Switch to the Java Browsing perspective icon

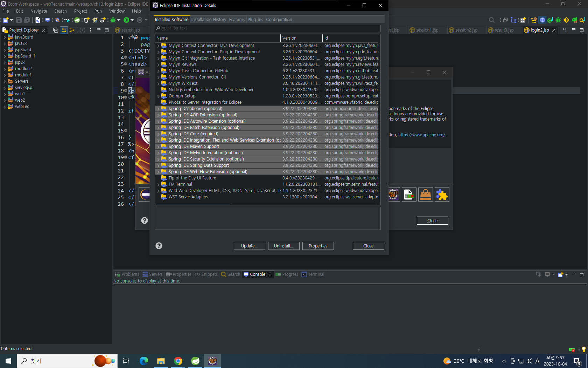pos(582,20)
